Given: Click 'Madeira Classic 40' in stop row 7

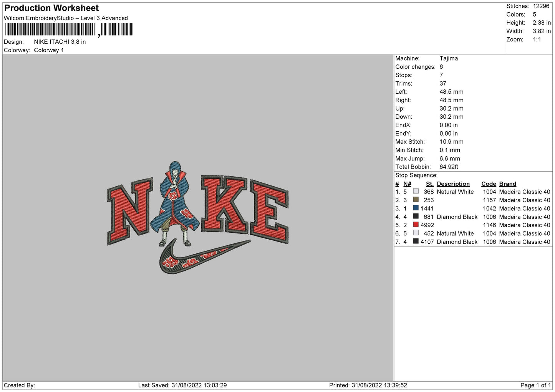Looking at the screenshot, I should click(x=525, y=242).
